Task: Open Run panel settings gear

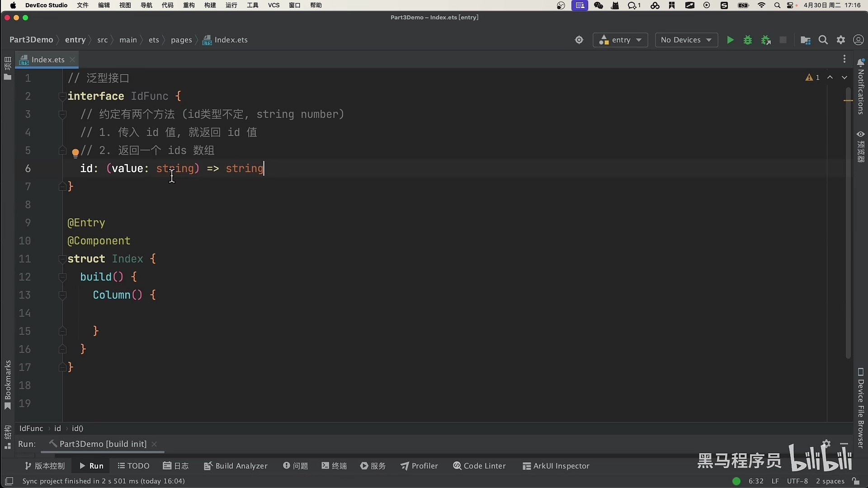Action: (826, 444)
